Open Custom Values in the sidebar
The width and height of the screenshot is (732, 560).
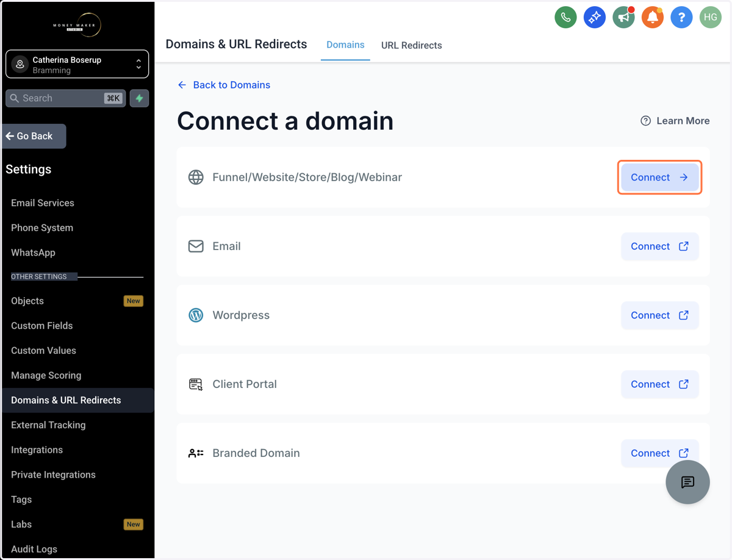[x=43, y=351]
